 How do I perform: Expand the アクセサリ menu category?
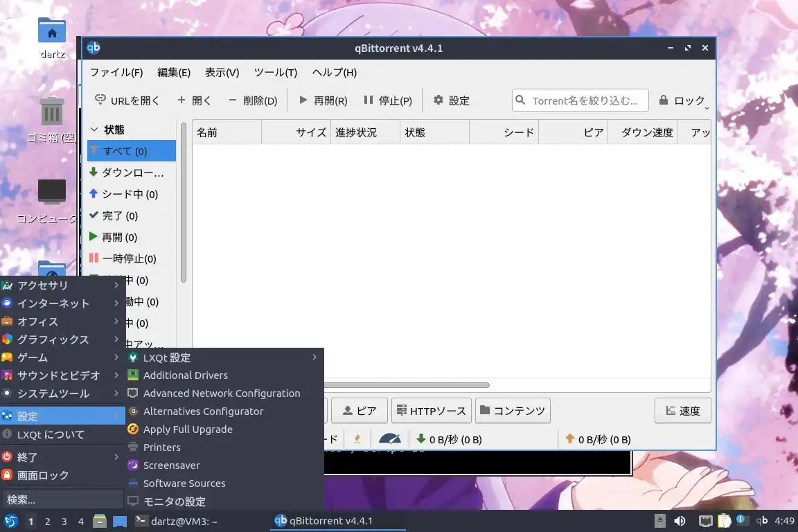click(62, 285)
